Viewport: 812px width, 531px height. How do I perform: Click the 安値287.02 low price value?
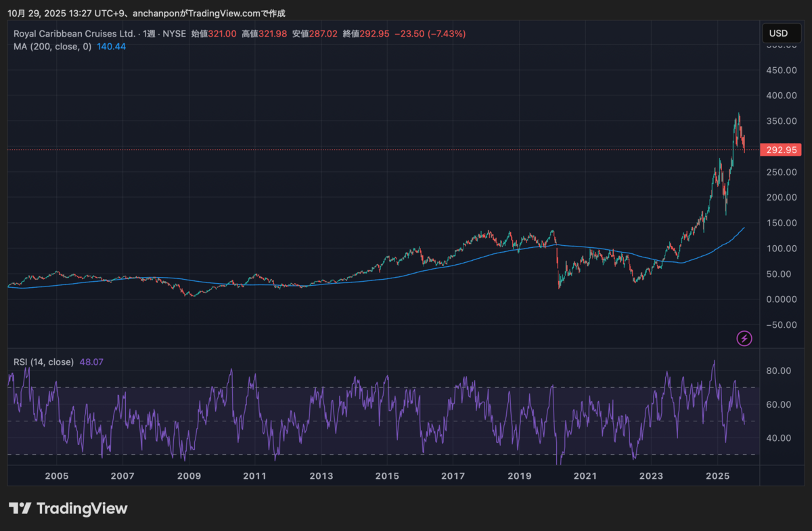click(x=315, y=34)
